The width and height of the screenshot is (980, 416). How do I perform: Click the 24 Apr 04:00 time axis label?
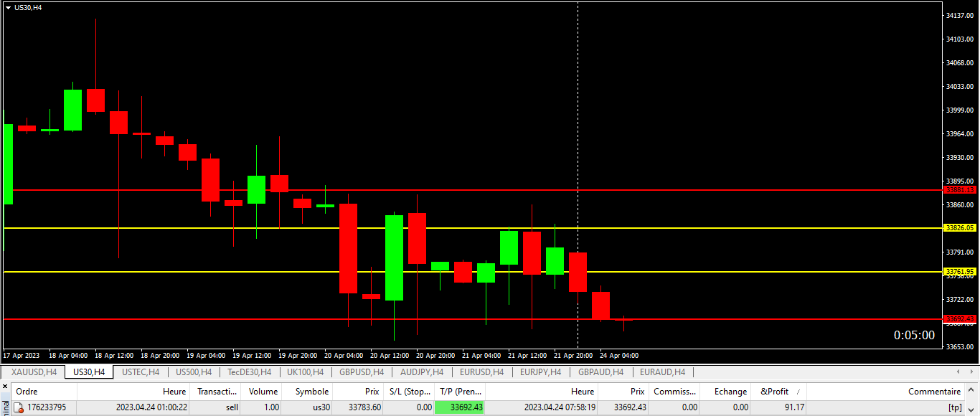(x=619, y=355)
